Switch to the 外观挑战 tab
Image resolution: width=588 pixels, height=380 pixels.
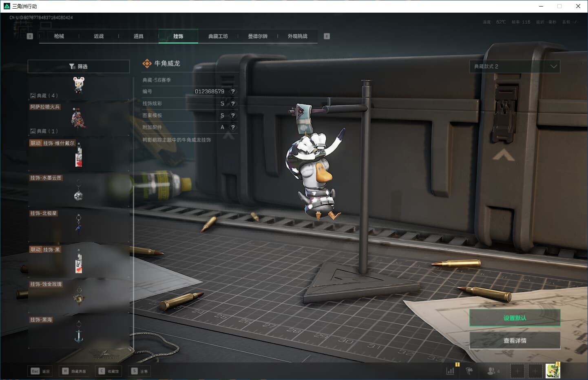(x=298, y=36)
